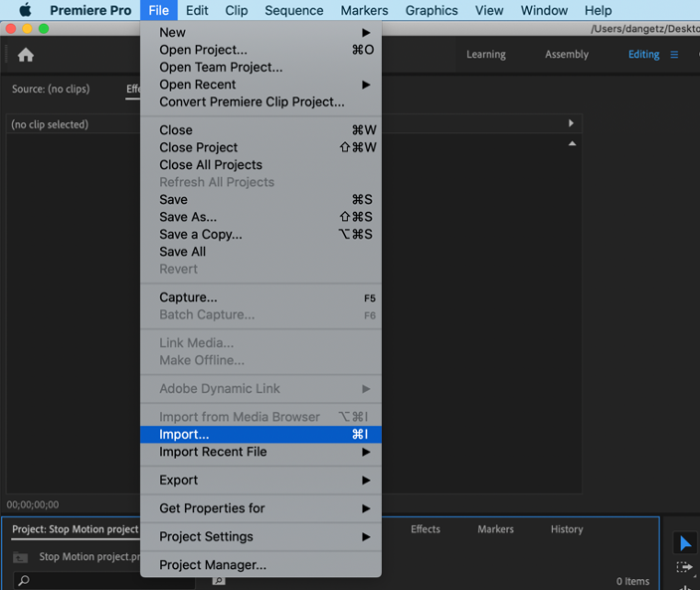Image resolution: width=700 pixels, height=590 pixels.
Task: Choose Save As... menu item
Action: [x=261, y=217]
